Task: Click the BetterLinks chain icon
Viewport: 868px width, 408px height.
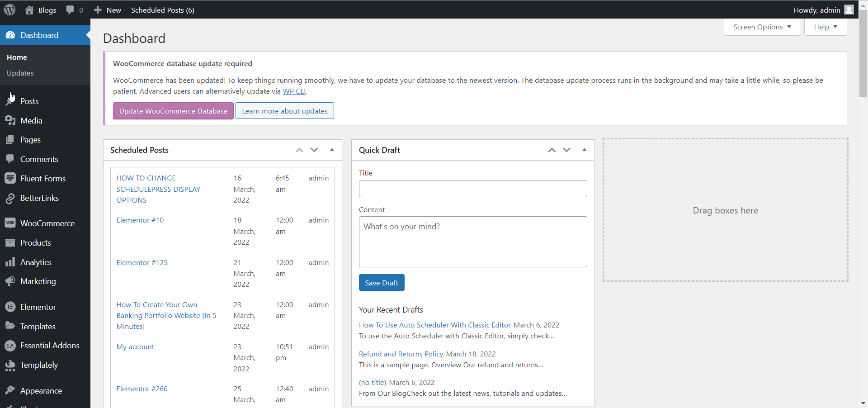Action: [x=10, y=198]
